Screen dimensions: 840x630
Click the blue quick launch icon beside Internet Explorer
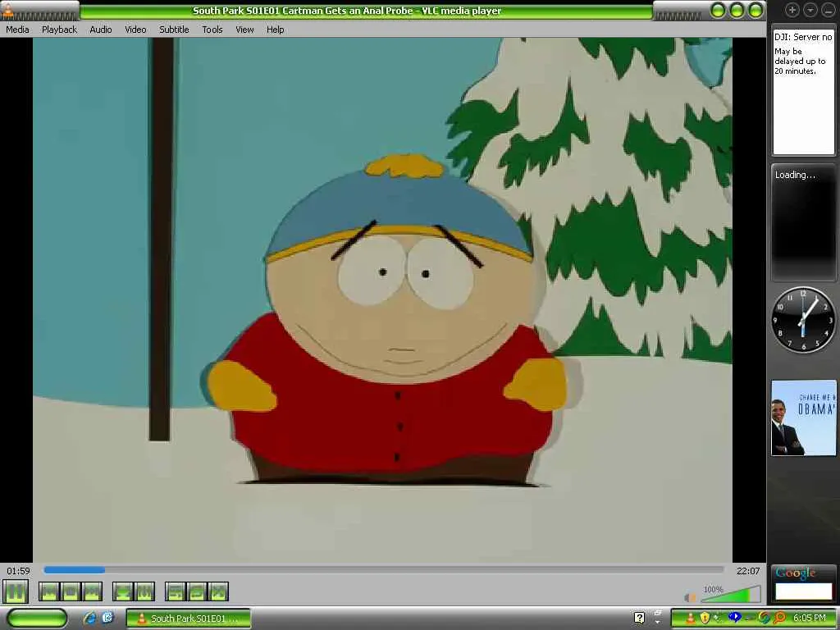point(107,618)
